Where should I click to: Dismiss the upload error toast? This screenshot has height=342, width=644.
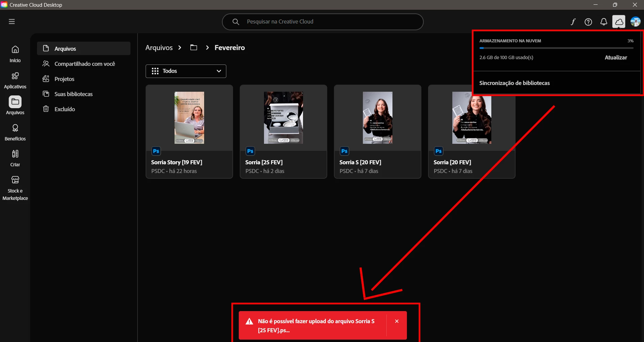point(397,321)
